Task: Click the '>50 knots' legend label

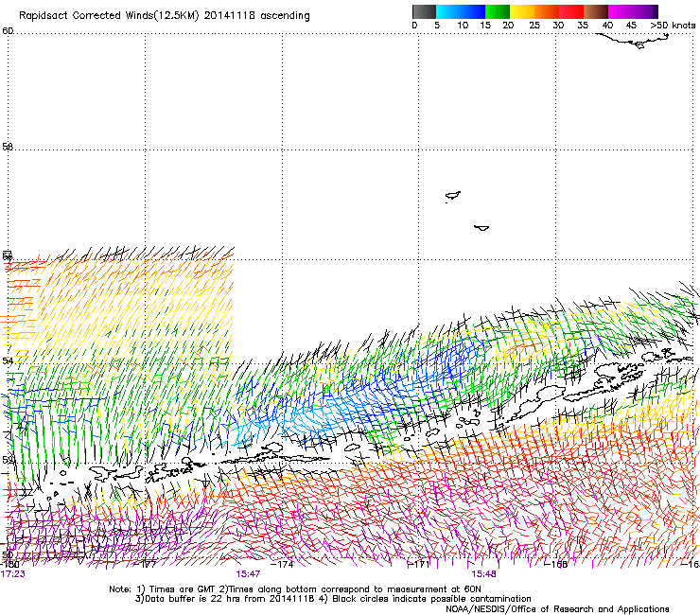Action: coord(673,25)
